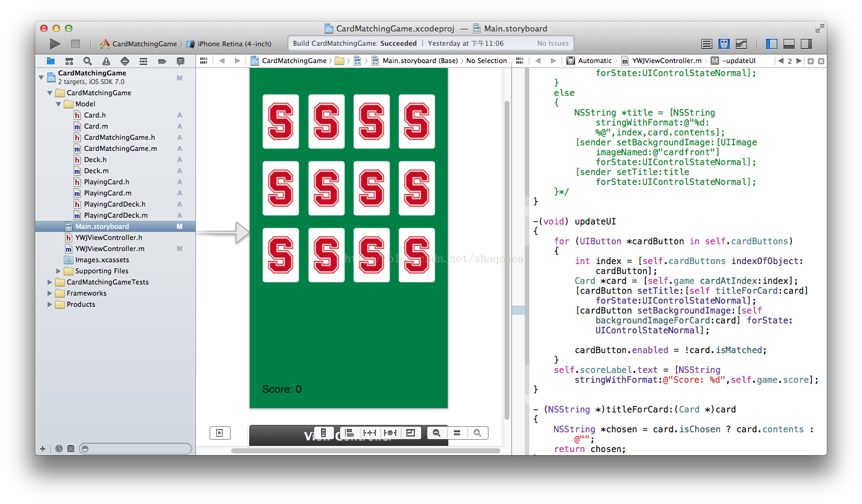Screen dimensions: 862x504
Task: Zoom out the storyboard canvas
Action: point(437,433)
